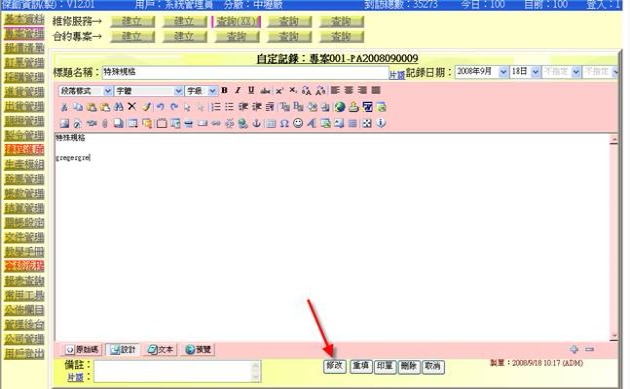Click the black X delete icon

(132, 106)
